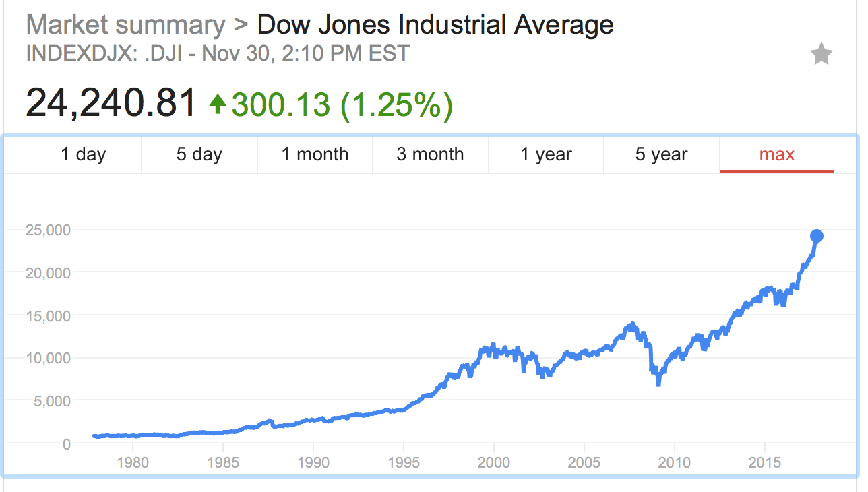Click the red underline under max tab

(776, 171)
